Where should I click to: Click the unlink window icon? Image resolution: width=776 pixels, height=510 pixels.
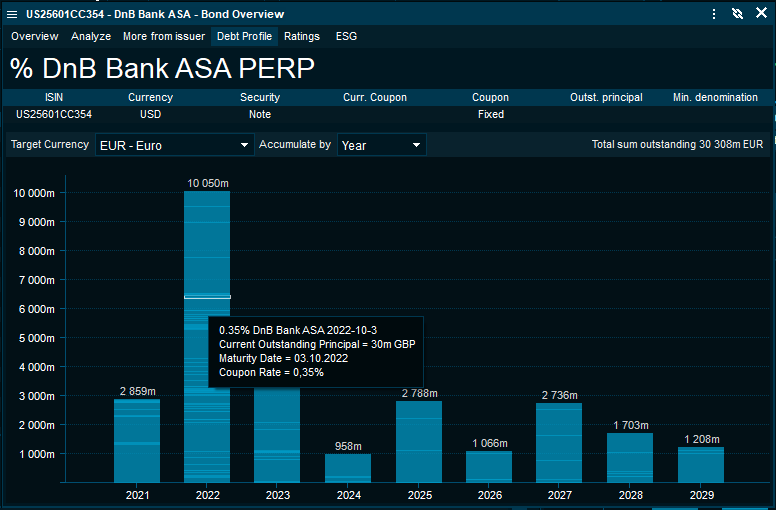737,14
